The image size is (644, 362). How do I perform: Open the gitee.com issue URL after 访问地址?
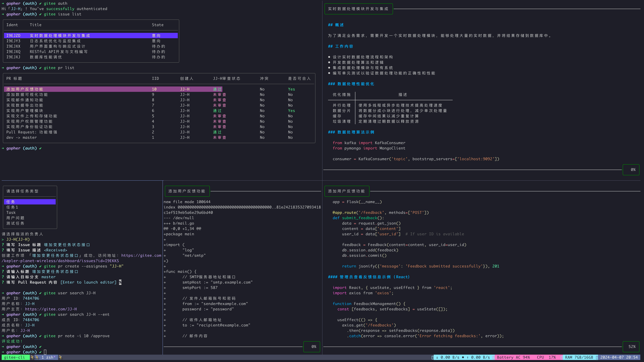pyautogui.click(x=141, y=255)
